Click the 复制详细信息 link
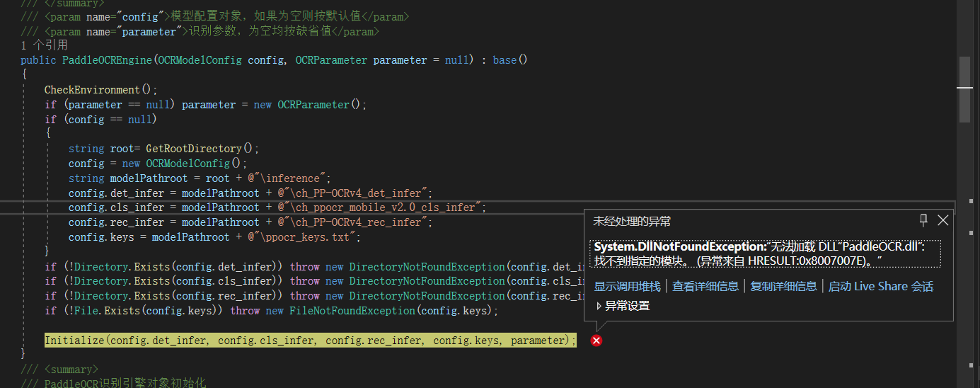The width and height of the screenshot is (980, 388). [x=783, y=286]
